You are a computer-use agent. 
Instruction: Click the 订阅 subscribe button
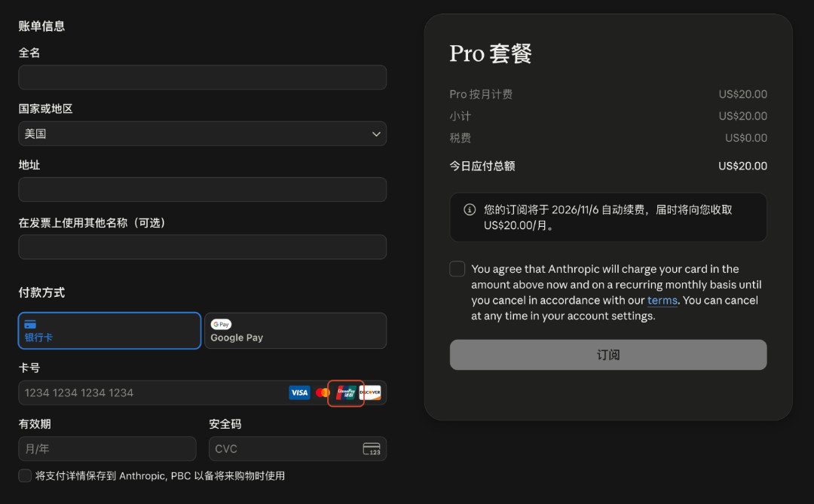point(608,355)
